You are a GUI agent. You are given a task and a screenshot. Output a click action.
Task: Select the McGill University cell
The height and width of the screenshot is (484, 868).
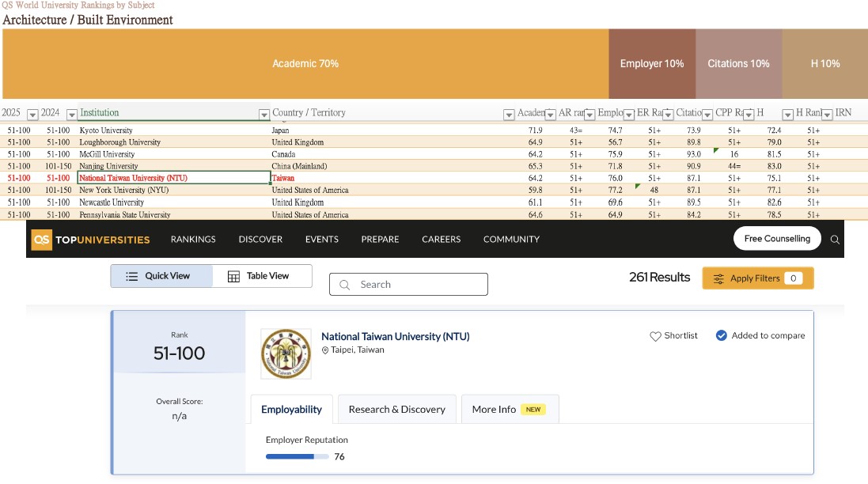tap(173, 154)
